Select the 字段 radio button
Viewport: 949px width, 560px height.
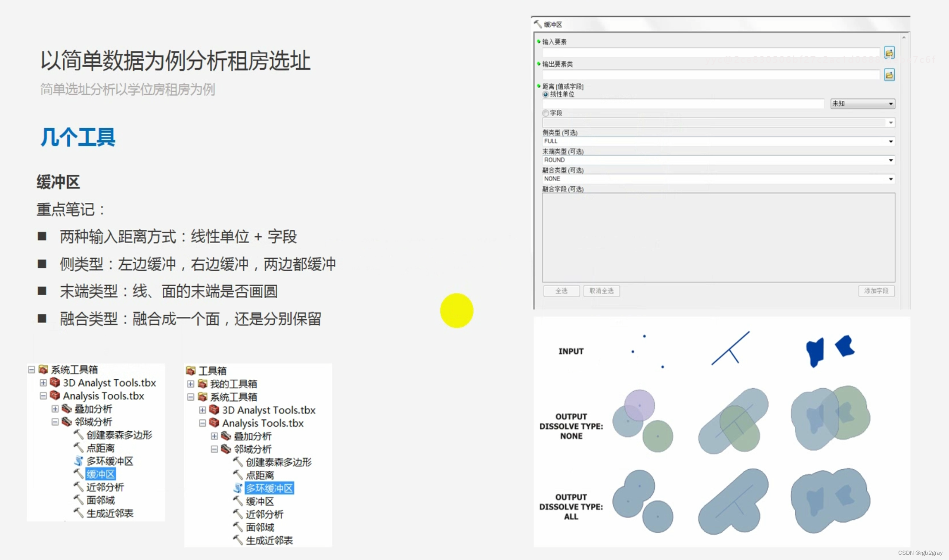pos(546,113)
